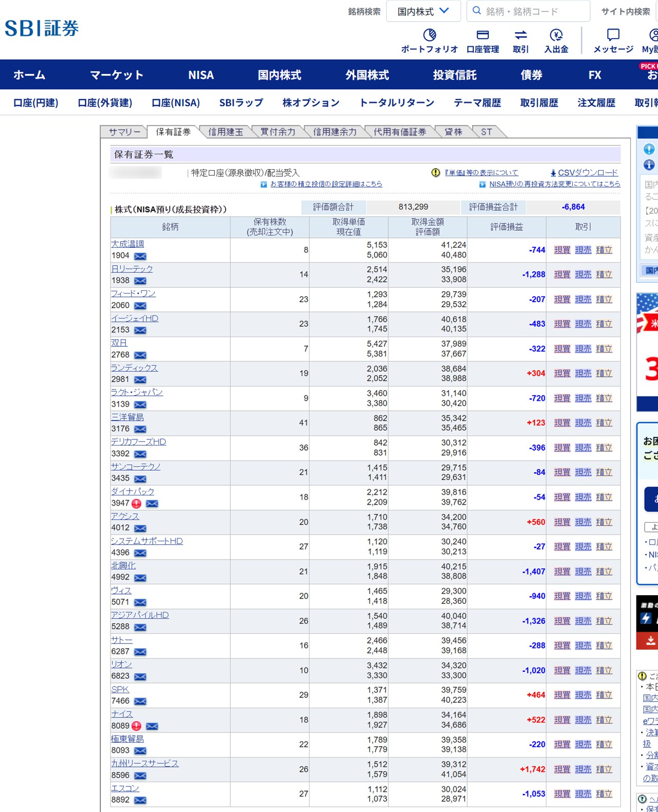Focus the 銘柄・銘柄コード search field
This screenshot has height=812, width=658.
(x=528, y=11)
